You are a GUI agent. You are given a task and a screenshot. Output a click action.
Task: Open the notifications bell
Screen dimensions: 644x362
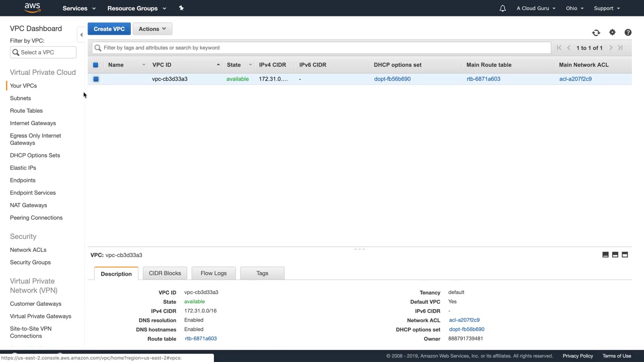coord(502,8)
